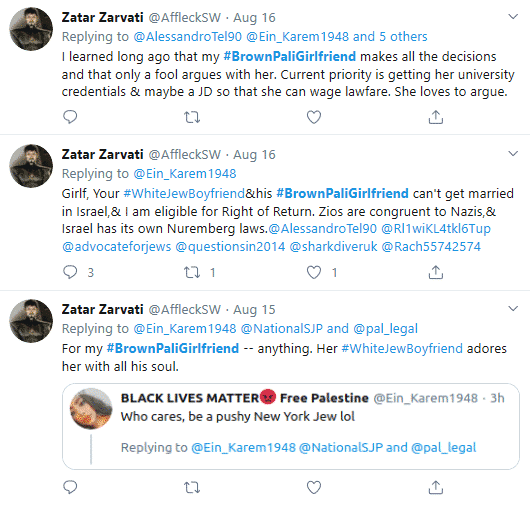The width and height of the screenshot is (530, 505).
Task: View Zatar Zarvati's avatar on first tweet
Action: coord(31,29)
